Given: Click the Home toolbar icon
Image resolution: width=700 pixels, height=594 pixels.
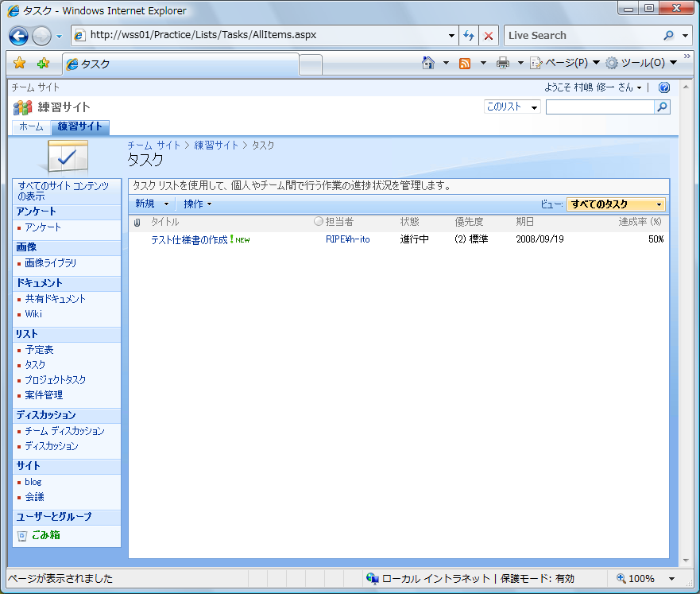Looking at the screenshot, I should (428, 63).
